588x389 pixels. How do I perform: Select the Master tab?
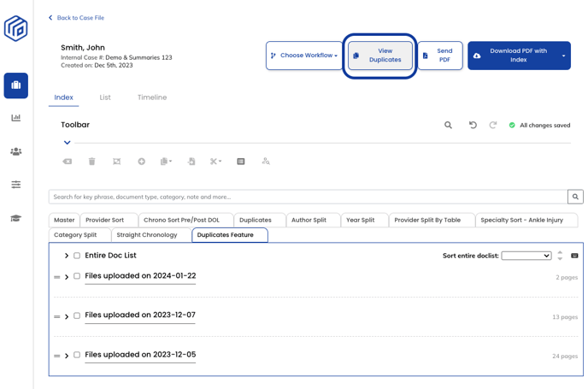[x=64, y=220]
